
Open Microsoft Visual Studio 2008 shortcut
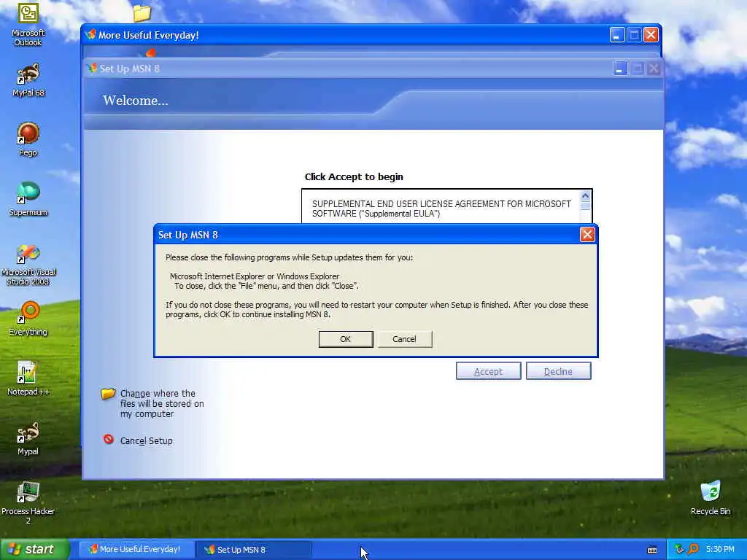pos(28,265)
